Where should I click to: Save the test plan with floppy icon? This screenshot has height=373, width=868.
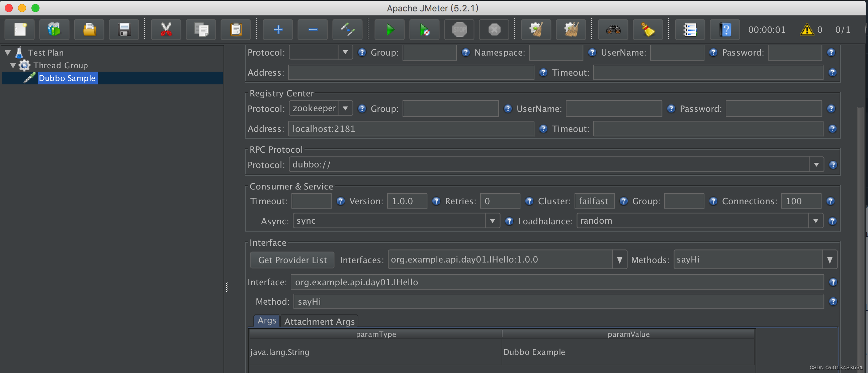pos(124,30)
